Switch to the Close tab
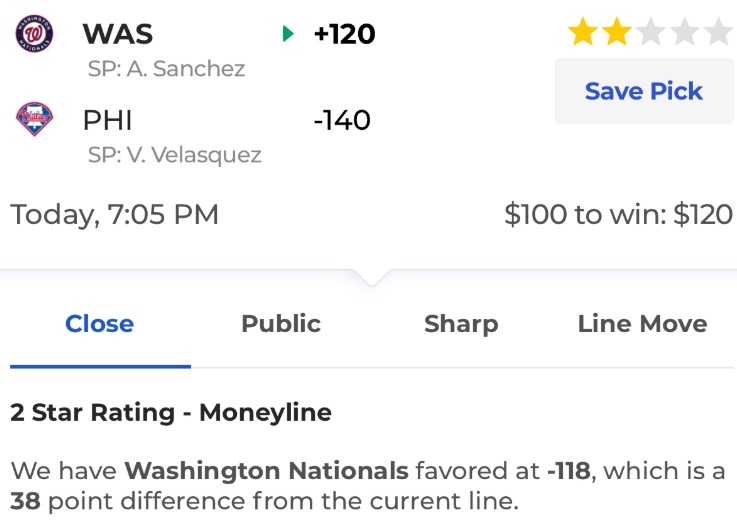 [100, 324]
